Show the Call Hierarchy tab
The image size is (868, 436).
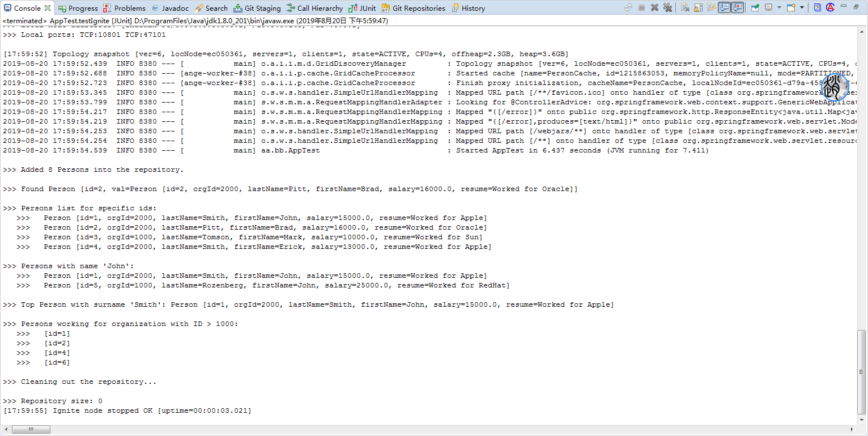(x=314, y=8)
